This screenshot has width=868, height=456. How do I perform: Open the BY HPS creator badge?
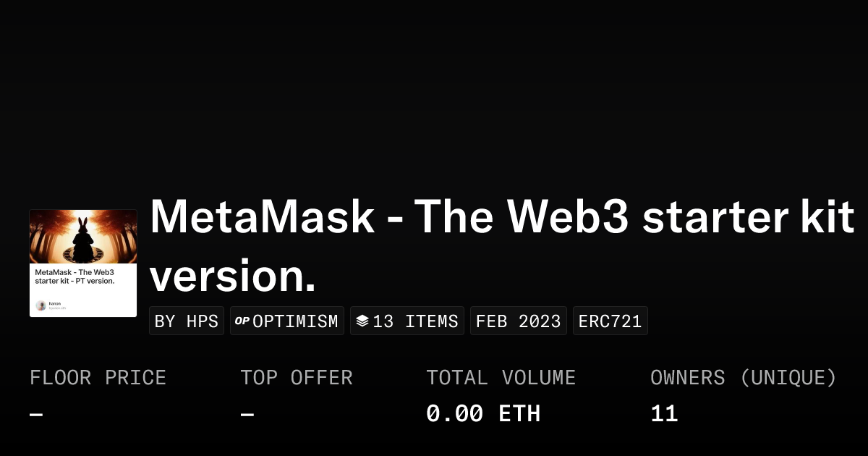[x=187, y=321]
